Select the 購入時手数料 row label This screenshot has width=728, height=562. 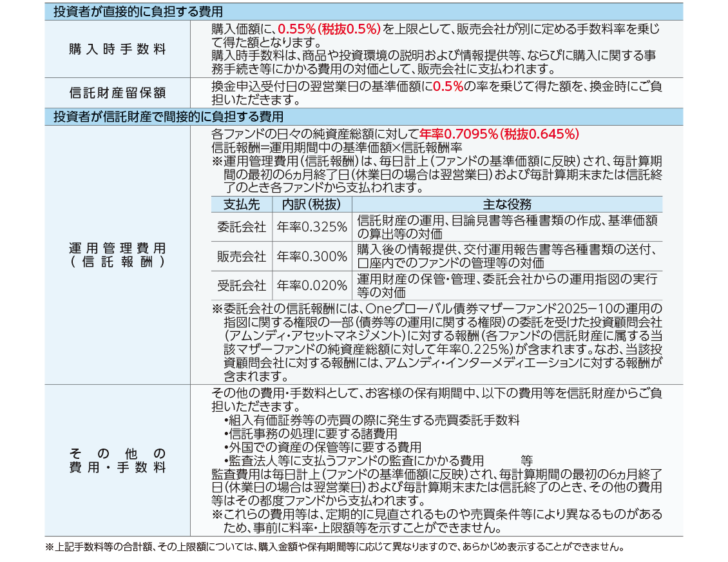point(117,50)
